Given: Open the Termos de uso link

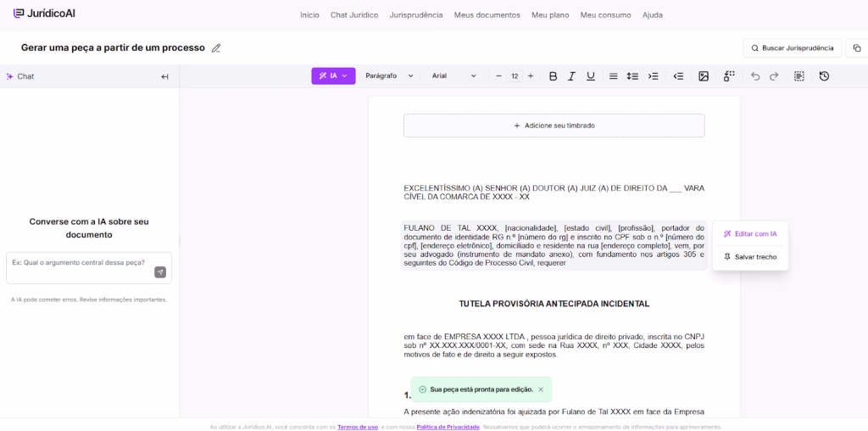Looking at the screenshot, I should [358, 427].
